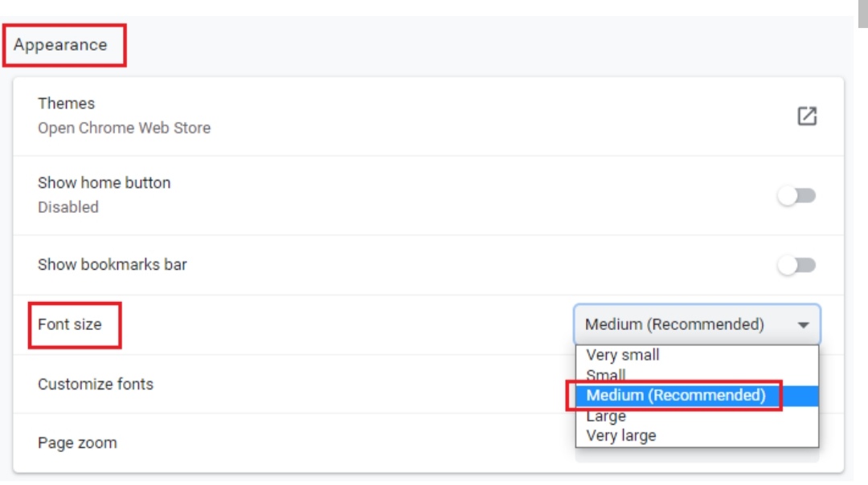
Task: Open the Customize fonts settings row
Action: point(96,384)
